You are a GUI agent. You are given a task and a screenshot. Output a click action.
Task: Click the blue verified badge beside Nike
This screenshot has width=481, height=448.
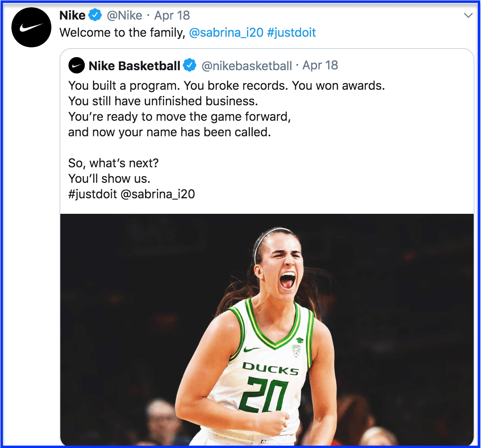95,15
